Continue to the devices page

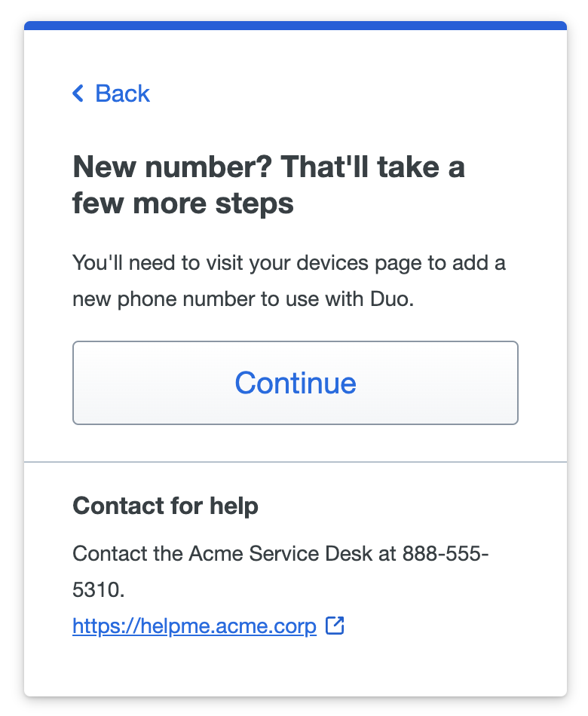click(x=295, y=383)
